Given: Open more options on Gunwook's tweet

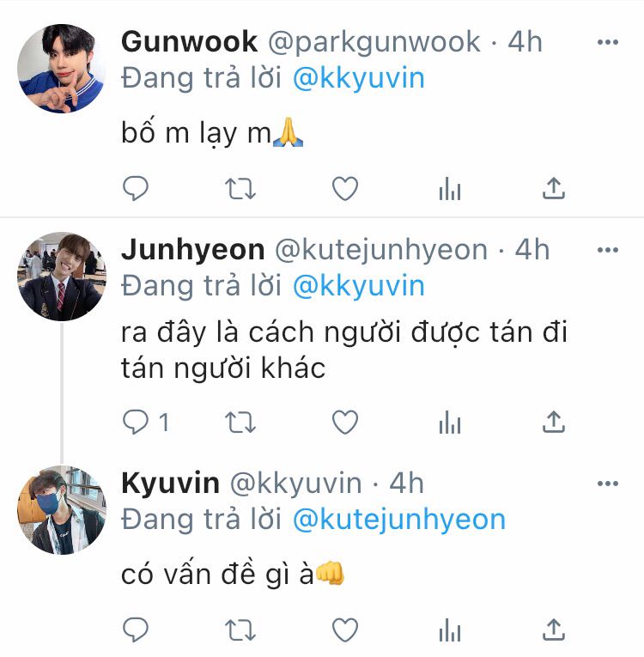Looking at the screenshot, I should point(608,42).
